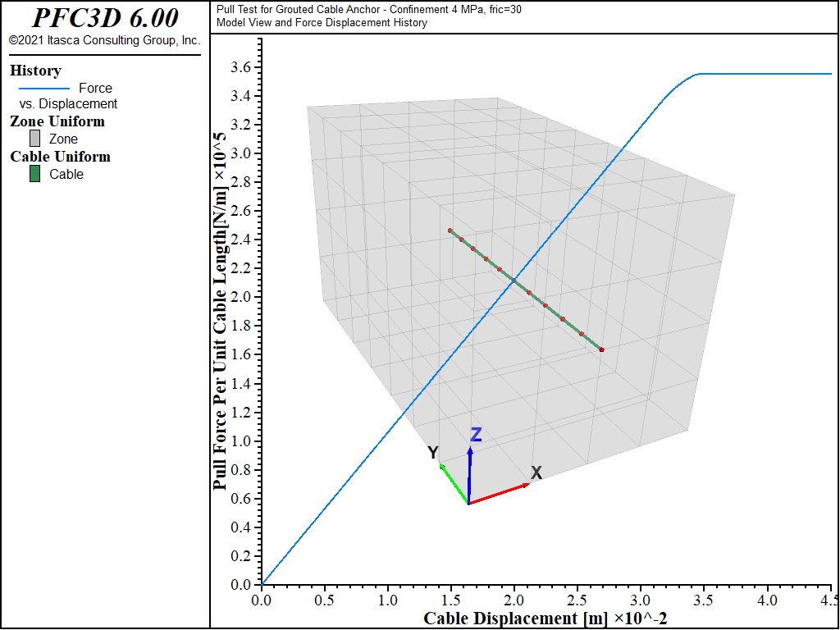This screenshot has width=840, height=630.
Task: Click the "Cable" legend label
Action: (x=66, y=175)
